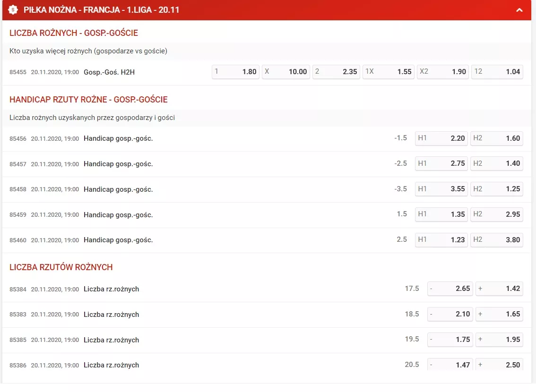Image resolution: width=536 pixels, height=392 pixels.
Task: Select H1 odds 1.23 for 2.5 handicap
Action: (x=441, y=240)
